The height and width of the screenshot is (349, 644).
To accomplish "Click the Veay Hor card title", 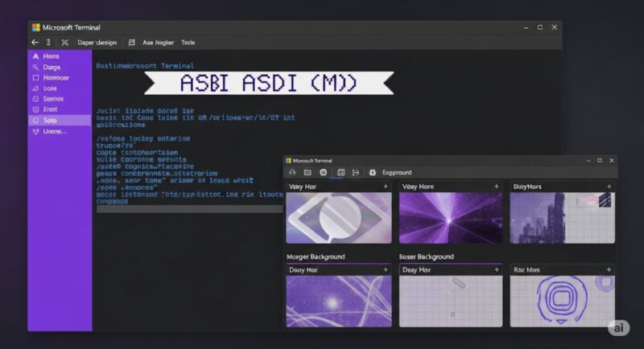I will (x=303, y=187).
